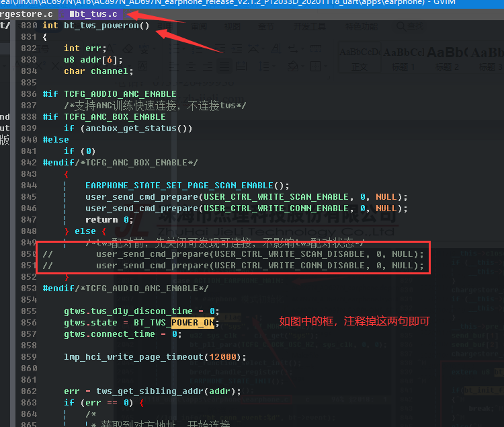
Task: Click 'err = tws_get_sibling_addr(addr);' line
Action: coord(153,391)
